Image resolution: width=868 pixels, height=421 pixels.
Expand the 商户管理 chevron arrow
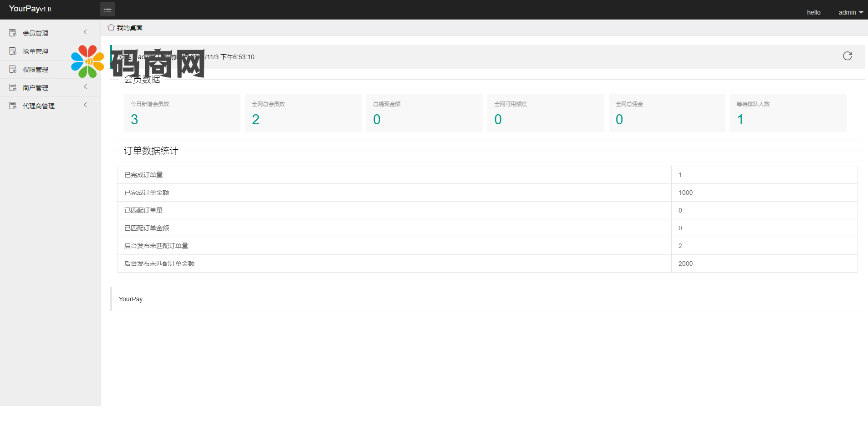(x=85, y=86)
